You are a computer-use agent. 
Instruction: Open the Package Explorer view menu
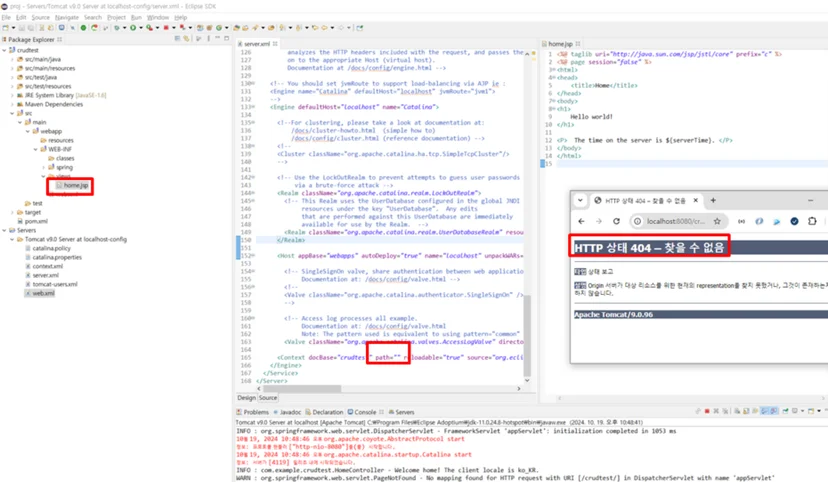(208, 39)
